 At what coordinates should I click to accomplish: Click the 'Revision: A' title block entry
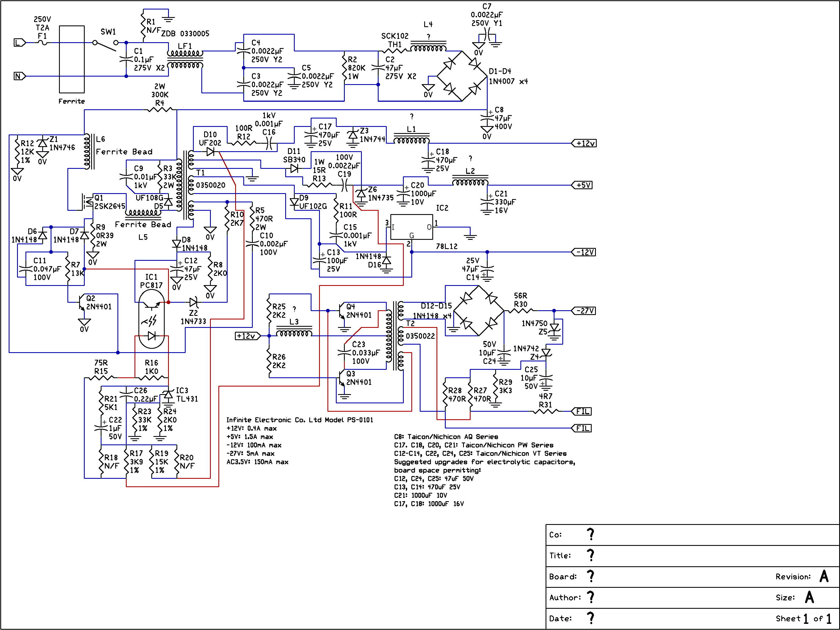point(802,577)
